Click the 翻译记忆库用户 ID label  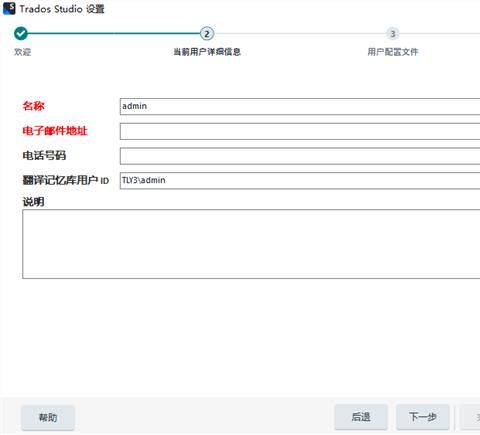point(66,180)
